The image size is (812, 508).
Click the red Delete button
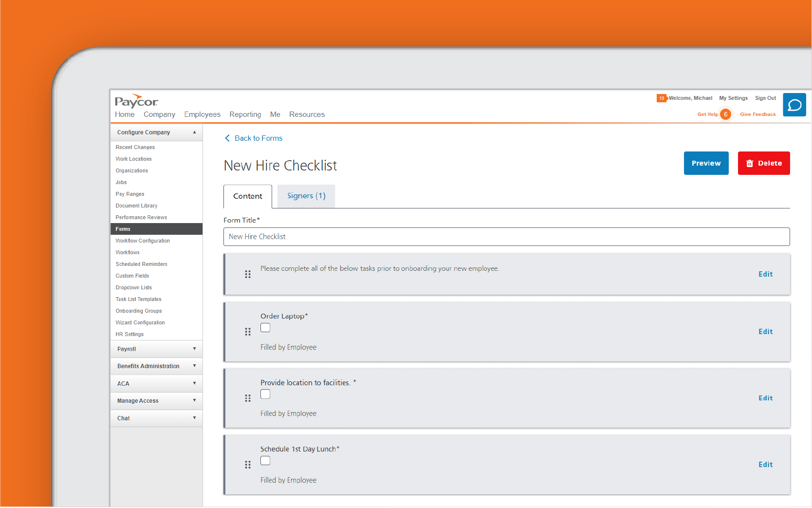point(764,163)
